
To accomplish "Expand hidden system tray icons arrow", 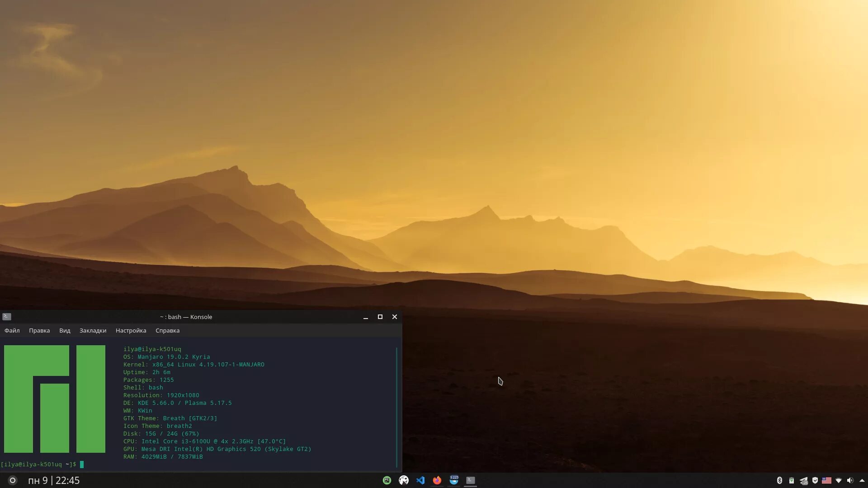I will [x=862, y=480].
